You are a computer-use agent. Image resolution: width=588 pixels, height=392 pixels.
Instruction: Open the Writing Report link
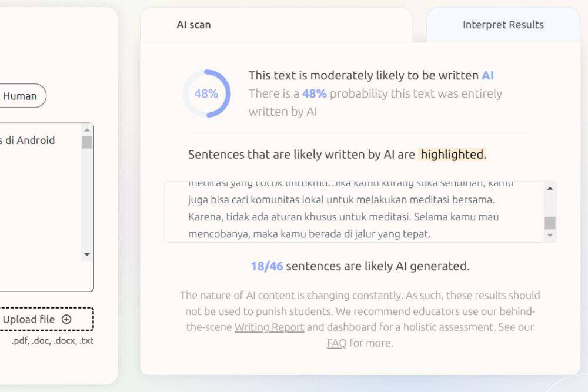coord(269,327)
